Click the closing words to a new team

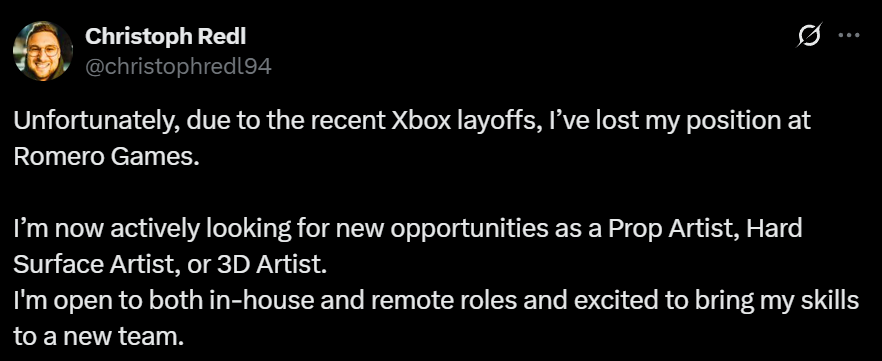click(98, 337)
